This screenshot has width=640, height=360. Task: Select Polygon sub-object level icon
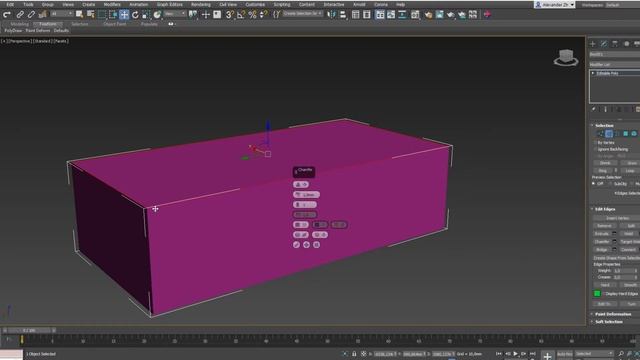625,133
